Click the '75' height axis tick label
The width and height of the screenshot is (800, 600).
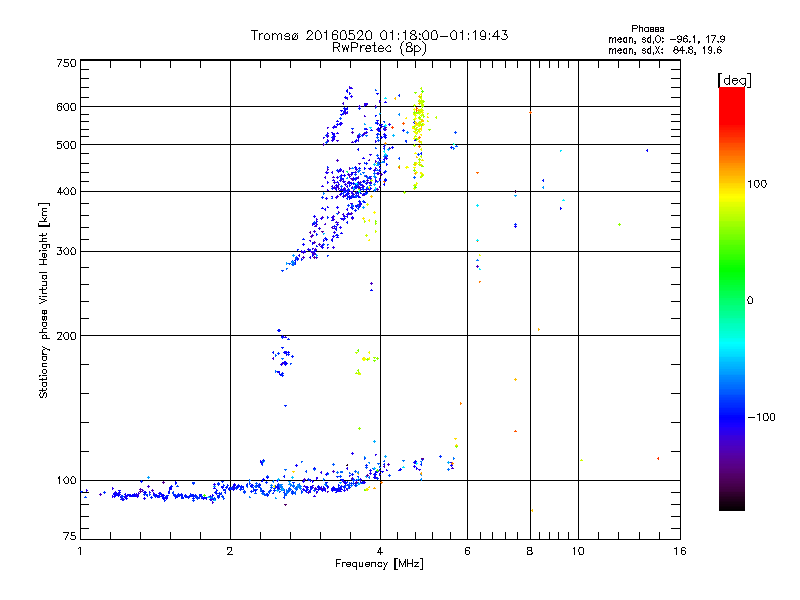70,536
